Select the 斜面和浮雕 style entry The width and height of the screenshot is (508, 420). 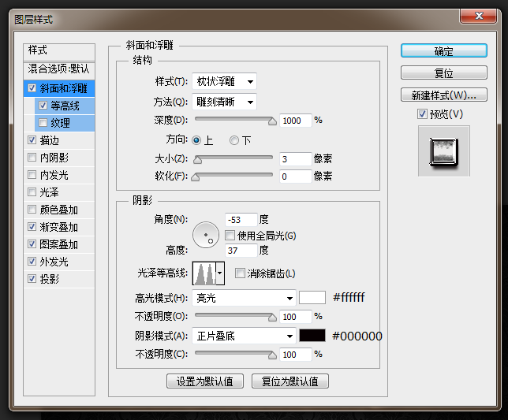(59, 88)
